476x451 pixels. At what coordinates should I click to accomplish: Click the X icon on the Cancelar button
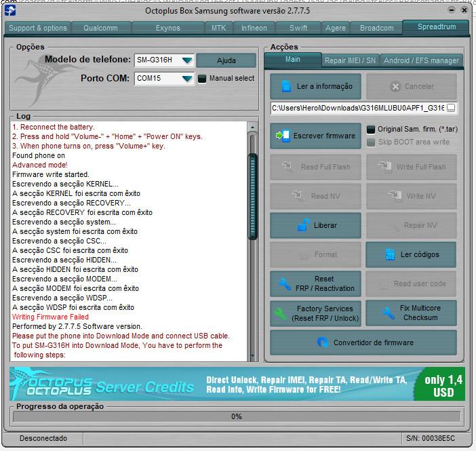[395, 87]
